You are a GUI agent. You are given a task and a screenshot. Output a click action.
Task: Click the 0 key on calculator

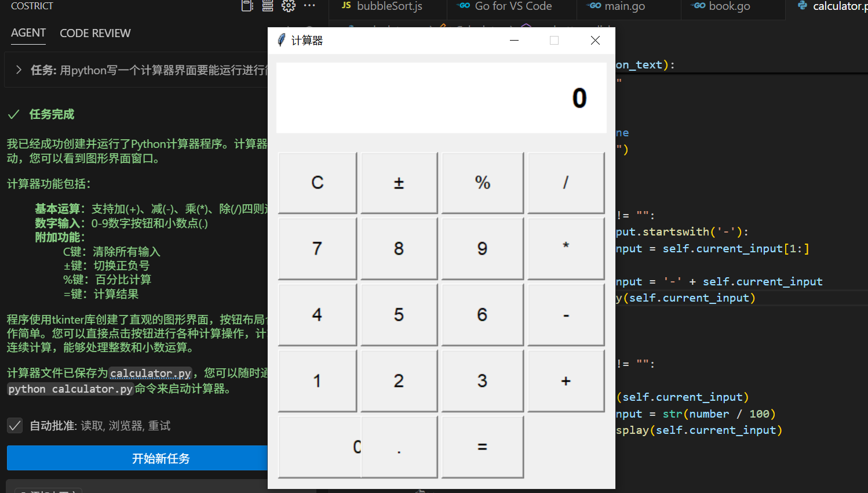(x=319, y=447)
